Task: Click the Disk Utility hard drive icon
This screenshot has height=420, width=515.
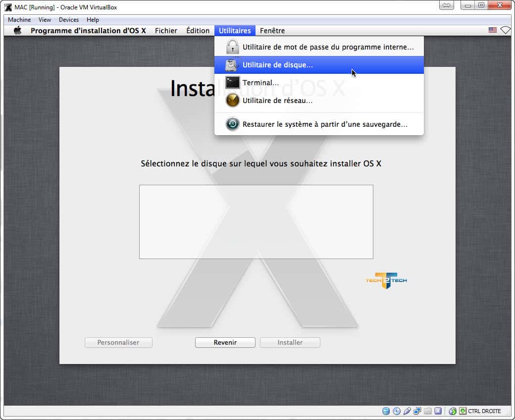Action: tap(232, 65)
